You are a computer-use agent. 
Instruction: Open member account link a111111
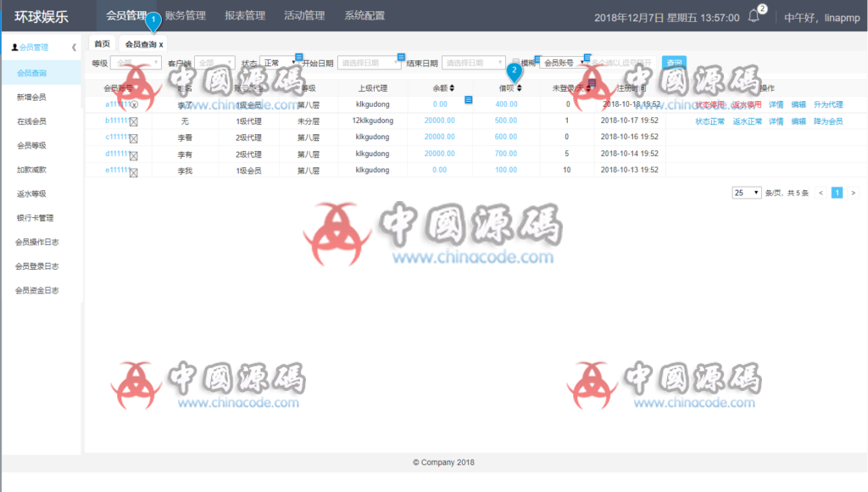point(117,104)
